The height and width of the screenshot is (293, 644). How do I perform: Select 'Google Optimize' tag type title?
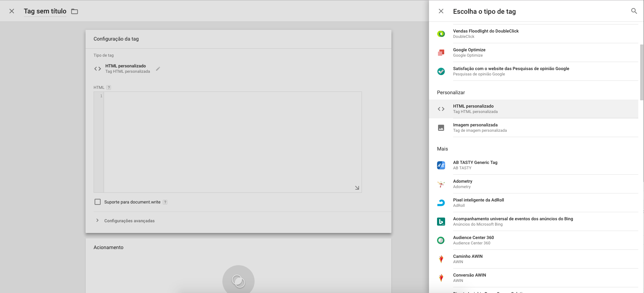pyautogui.click(x=469, y=50)
